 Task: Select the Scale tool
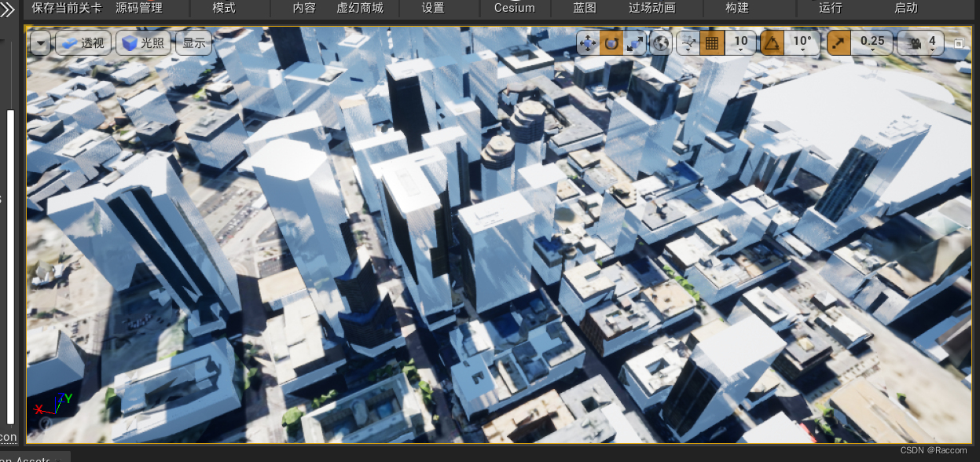635,43
